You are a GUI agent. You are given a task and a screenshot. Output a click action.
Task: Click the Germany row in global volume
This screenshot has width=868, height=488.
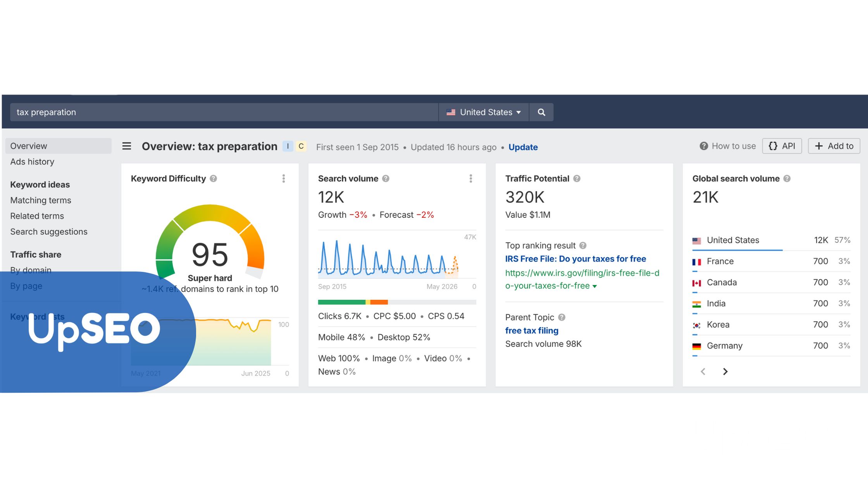[x=771, y=346]
